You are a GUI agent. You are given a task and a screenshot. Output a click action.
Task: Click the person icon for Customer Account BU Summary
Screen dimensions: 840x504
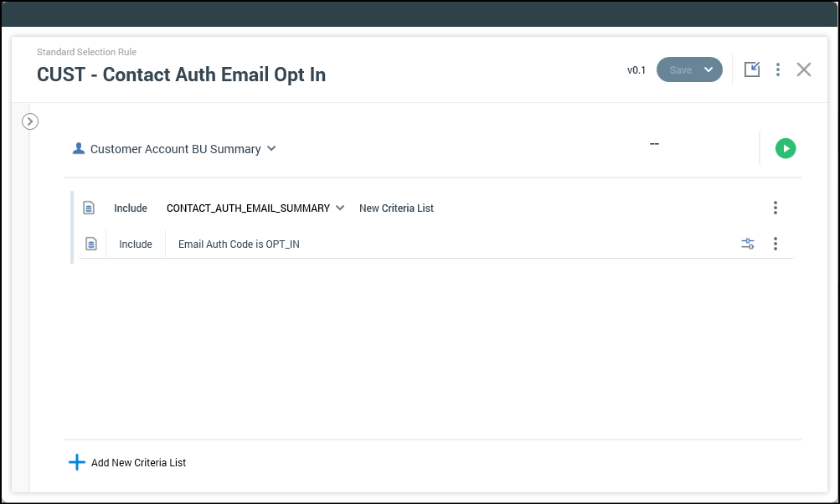pos(79,148)
